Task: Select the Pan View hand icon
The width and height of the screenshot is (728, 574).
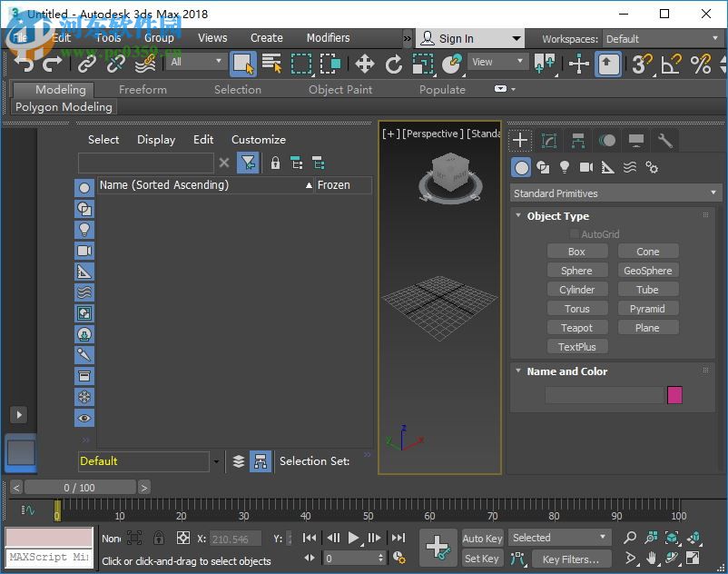Action: 651,557
